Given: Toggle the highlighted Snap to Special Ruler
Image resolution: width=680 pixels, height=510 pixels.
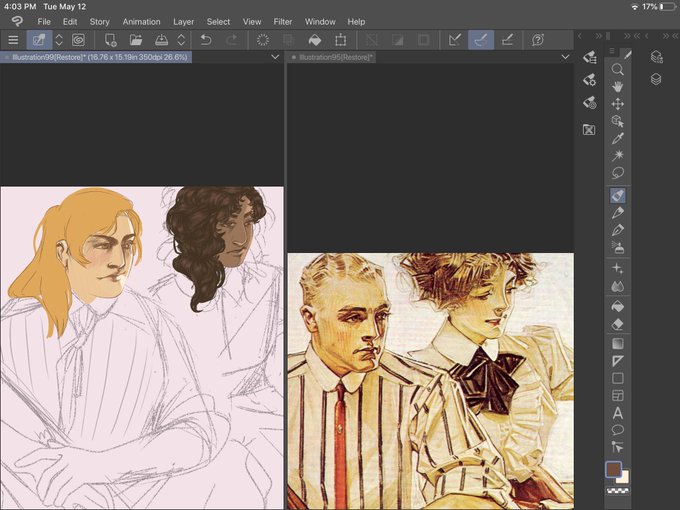Looking at the screenshot, I should [x=481, y=40].
